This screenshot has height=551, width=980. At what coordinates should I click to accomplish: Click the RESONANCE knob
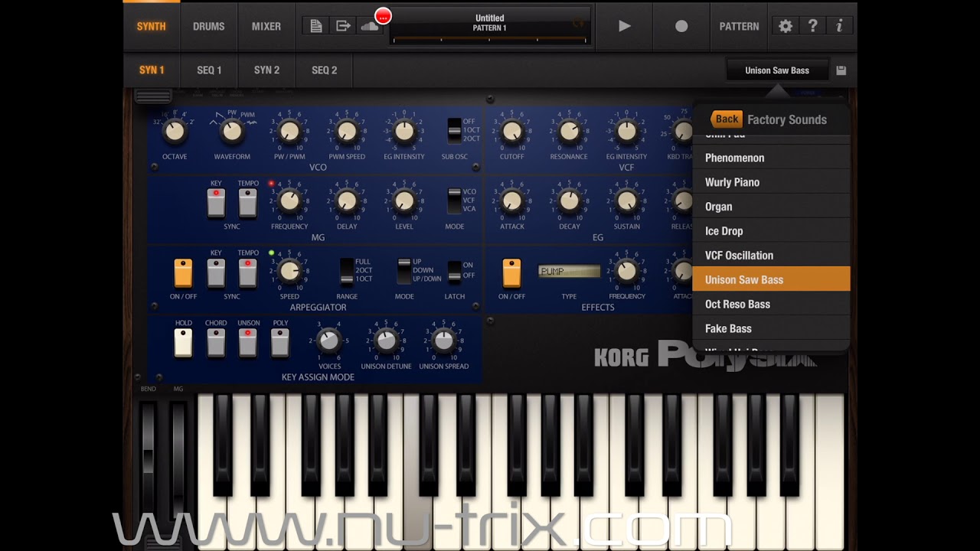tap(569, 131)
